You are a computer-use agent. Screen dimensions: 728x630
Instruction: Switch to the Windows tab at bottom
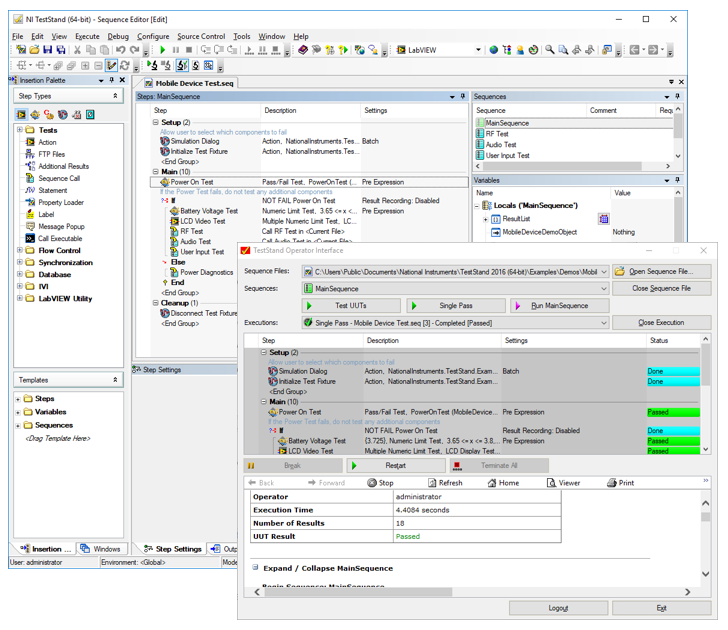pos(100,549)
